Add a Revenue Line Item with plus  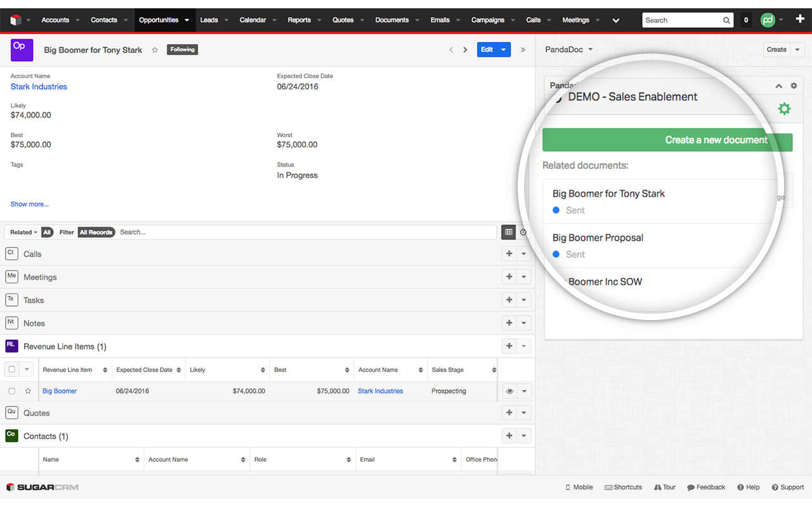[509, 346]
